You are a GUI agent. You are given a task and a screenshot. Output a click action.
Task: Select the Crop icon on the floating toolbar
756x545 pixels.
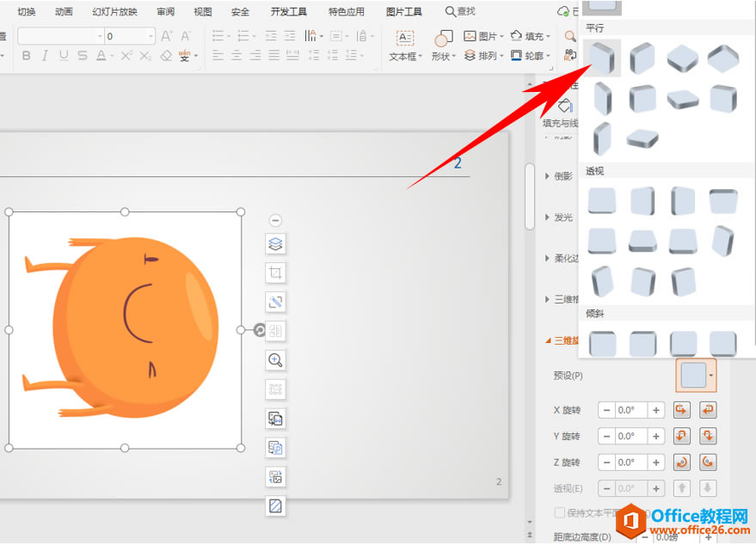[x=275, y=272]
